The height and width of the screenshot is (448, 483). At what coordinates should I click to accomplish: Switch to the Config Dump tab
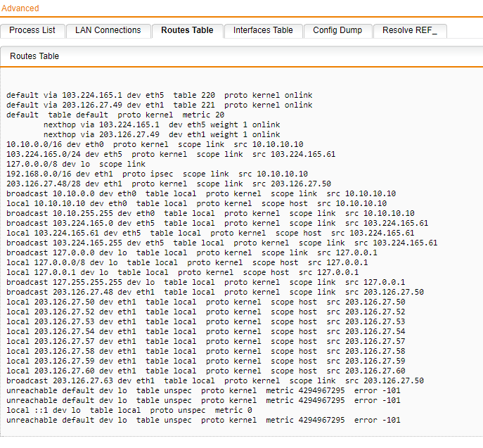tap(337, 30)
